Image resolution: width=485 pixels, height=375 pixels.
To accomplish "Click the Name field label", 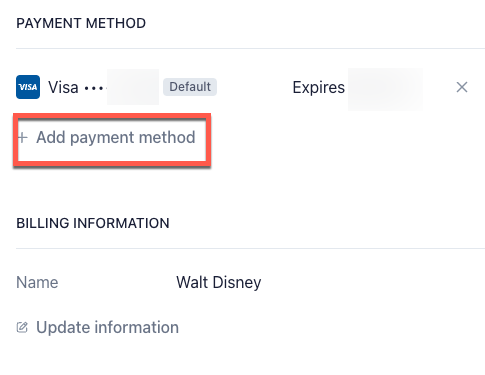I will click(x=37, y=282).
